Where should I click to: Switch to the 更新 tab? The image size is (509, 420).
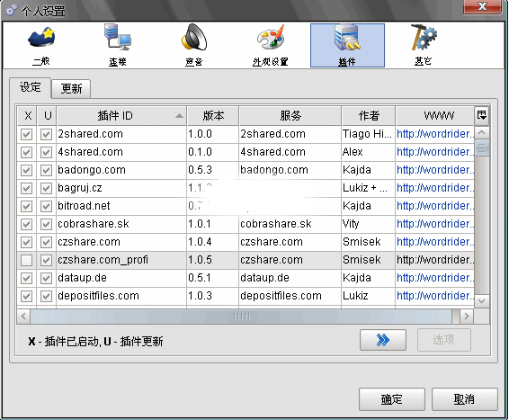pos(71,89)
